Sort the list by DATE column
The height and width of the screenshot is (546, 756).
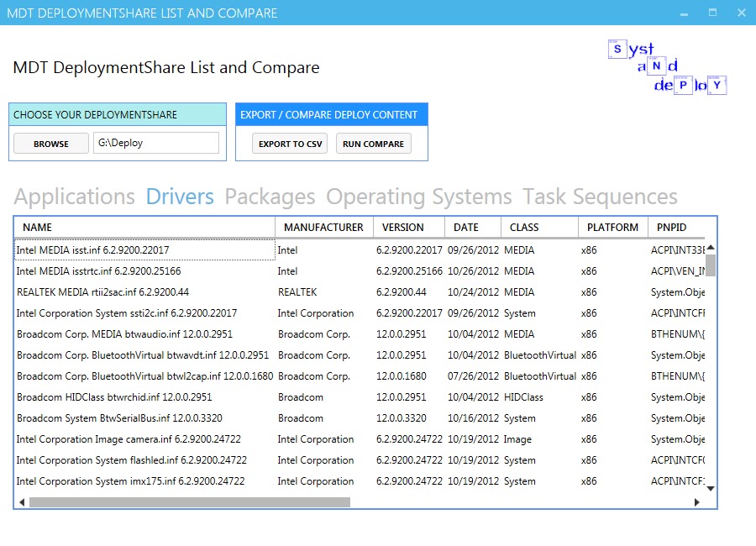coord(470,227)
